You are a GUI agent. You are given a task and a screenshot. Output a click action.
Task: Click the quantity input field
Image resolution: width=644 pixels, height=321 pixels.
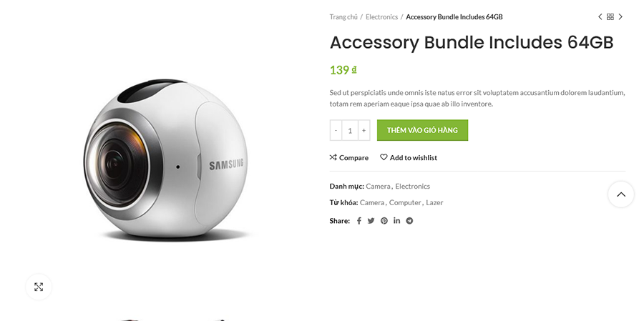pyautogui.click(x=350, y=130)
